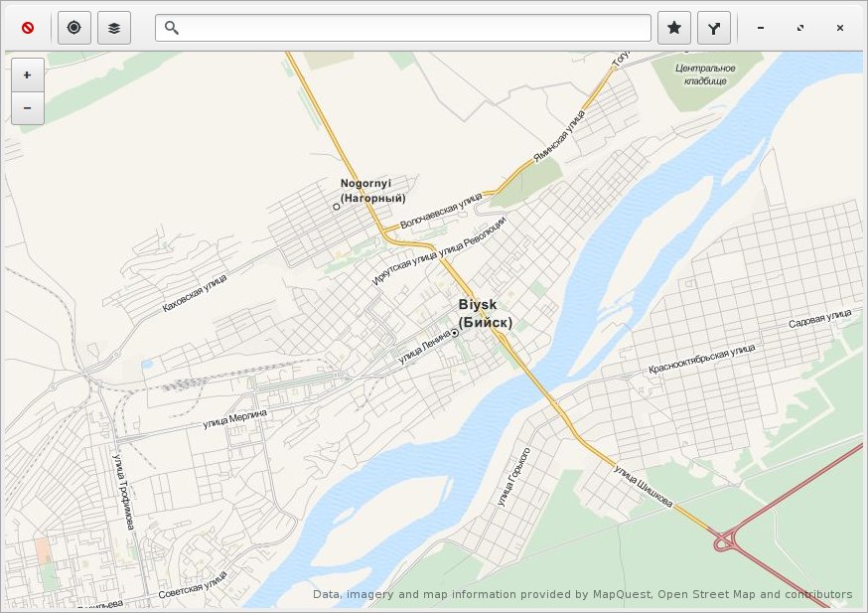Click the улица Мерлина label
The height and width of the screenshot is (613, 868).
[234, 419]
